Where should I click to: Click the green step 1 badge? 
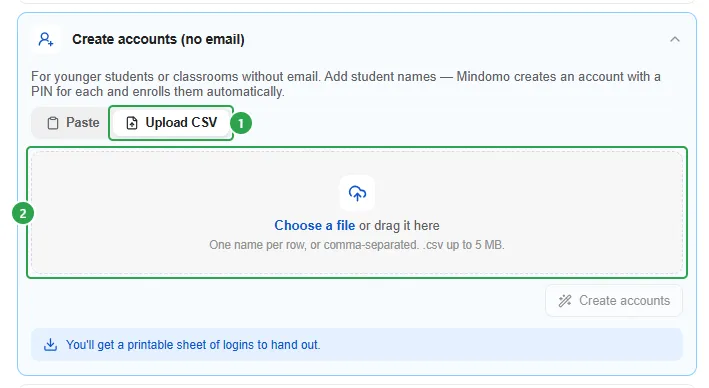click(241, 123)
